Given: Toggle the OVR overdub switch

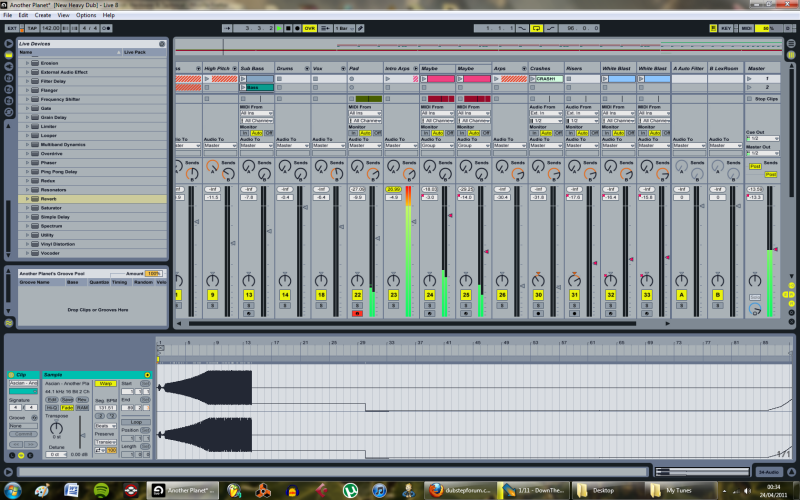Looking at the screenshot, I should click(x=310, y=29).
